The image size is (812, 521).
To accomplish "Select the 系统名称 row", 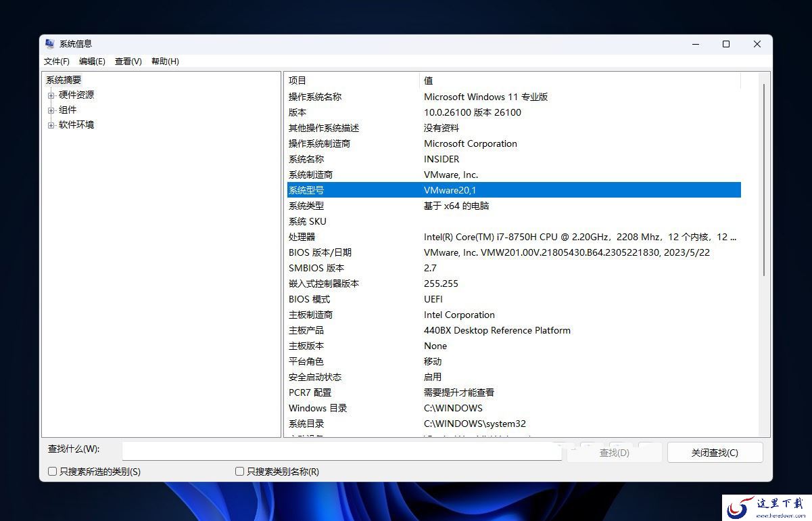I will tap(514, 159).
